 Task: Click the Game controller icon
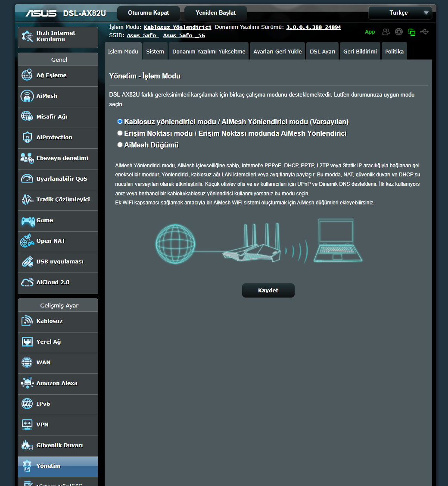point(28,221)
